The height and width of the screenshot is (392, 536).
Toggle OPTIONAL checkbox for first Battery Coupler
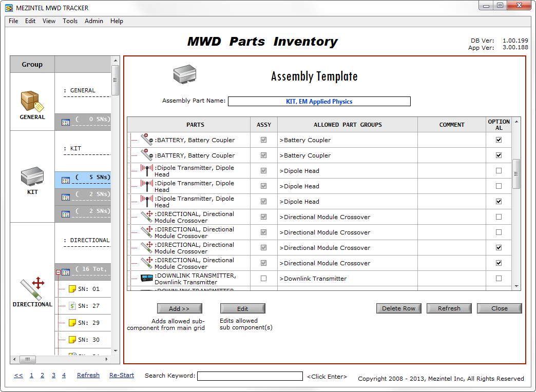499,140
